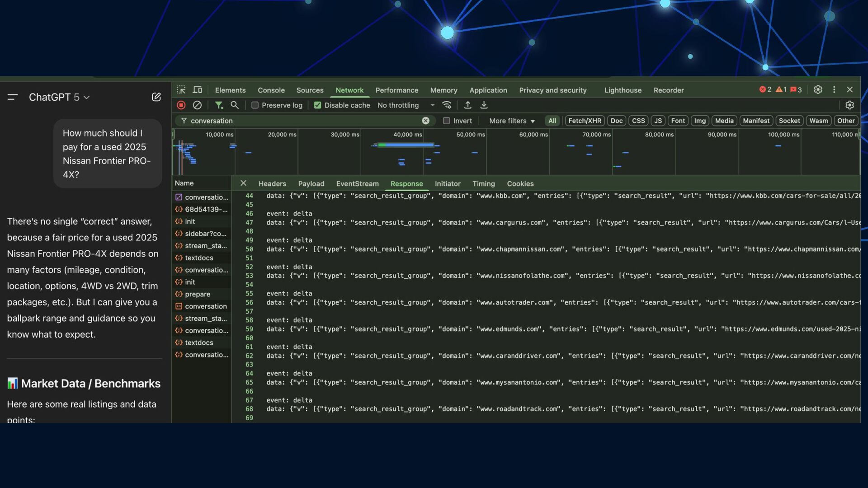868x488 pixels.
Task: Select the 68d54139 request row
Action: point(202,209)
